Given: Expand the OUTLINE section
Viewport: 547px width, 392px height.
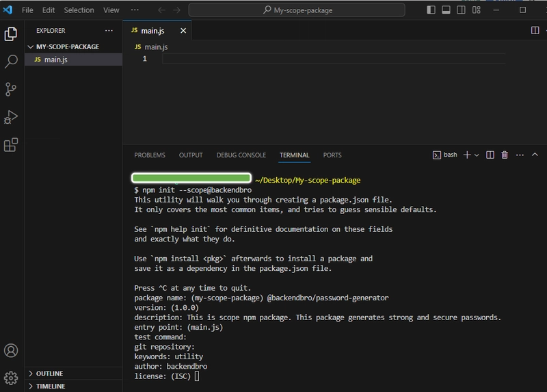Looking at the screenshot, I should pyautogui.click(x=49, y=374).
